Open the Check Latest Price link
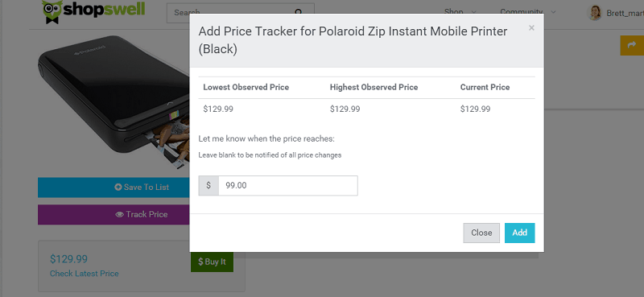The height and width of the screenshot is (297, 644). coord(85,274)
